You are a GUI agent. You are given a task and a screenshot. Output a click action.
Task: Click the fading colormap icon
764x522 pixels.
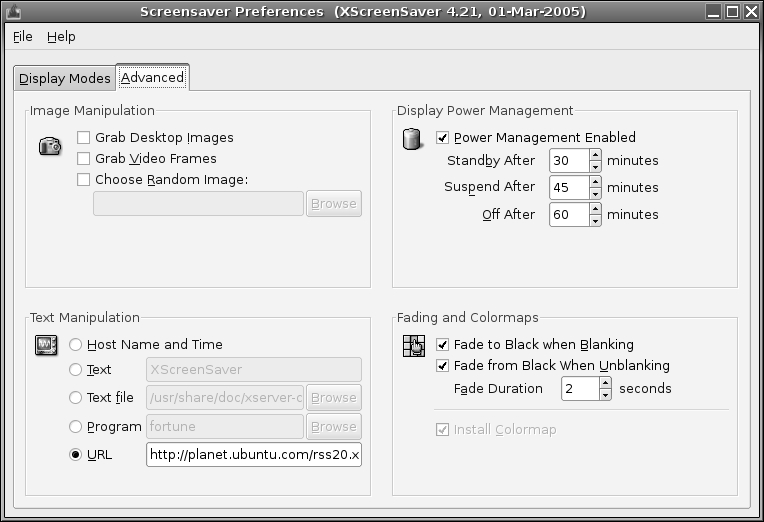coord(413,346)
